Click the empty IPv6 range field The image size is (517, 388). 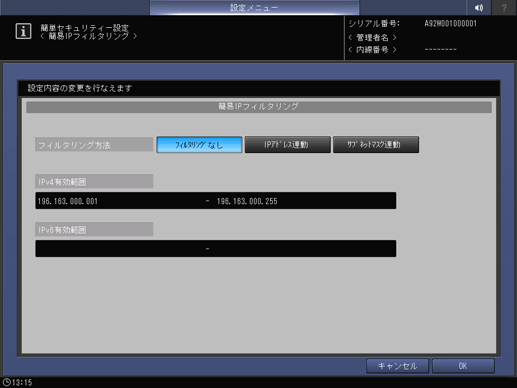click(x=216, y=249)
